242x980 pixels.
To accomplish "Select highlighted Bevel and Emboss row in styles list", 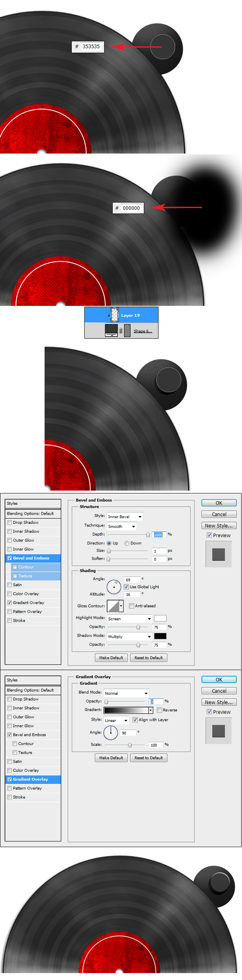I will coord(33,558).
